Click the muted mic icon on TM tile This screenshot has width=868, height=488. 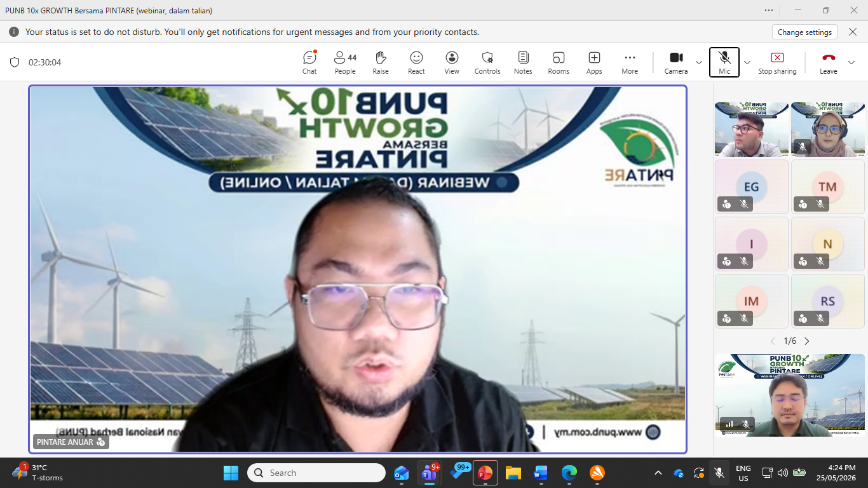[x=820, y=204]
